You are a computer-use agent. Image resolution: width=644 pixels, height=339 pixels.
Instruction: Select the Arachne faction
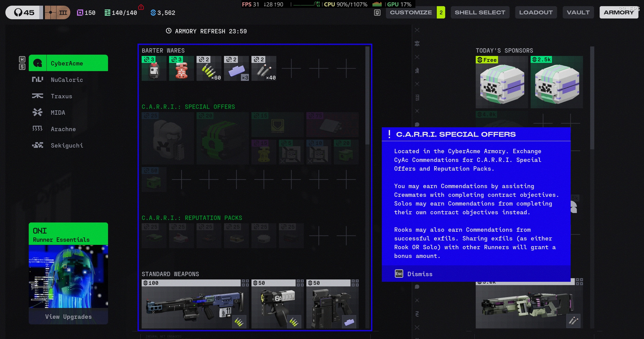point(63,129)
